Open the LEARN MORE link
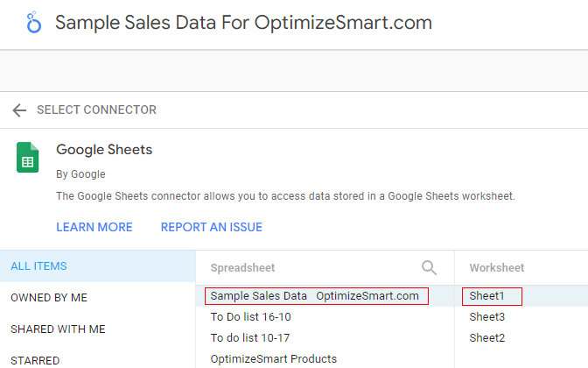Screen dimensions: 588x368 [x=94, y=227]
